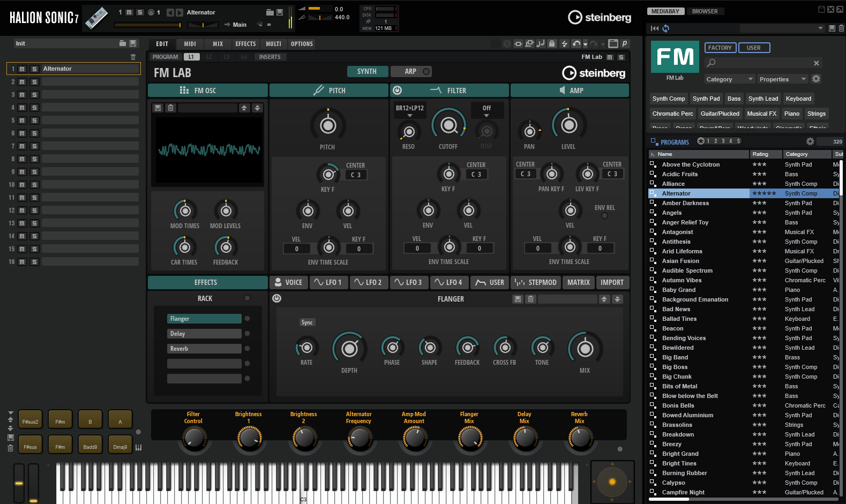Open Properties filter dropdown
The width and height of the screenshot is (846, 504).
[x=783, y=79]
